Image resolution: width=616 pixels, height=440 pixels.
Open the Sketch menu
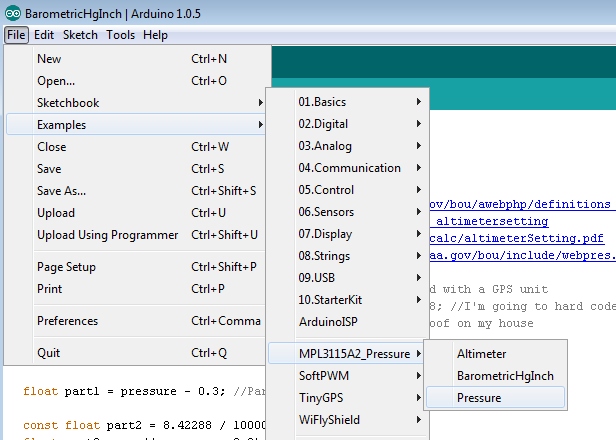pos(80,35)
